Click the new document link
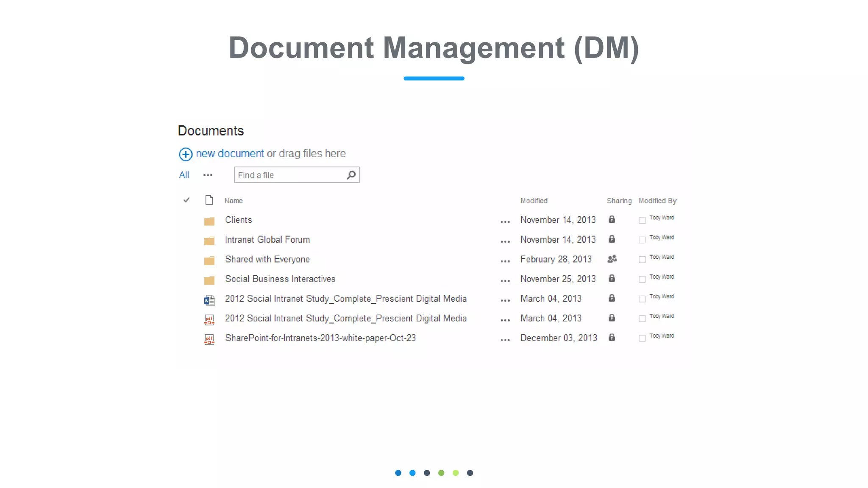The width and height of the screenshot is (868, 488). coord(230,153)
